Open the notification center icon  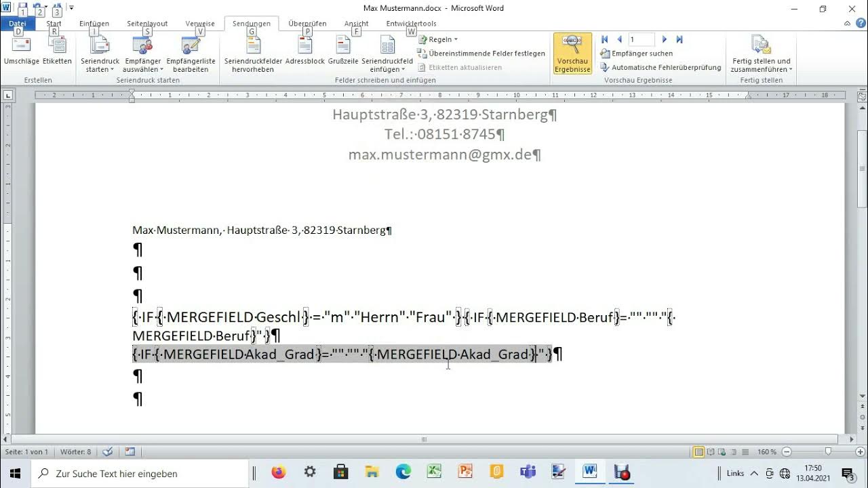(x=848, y=473)
